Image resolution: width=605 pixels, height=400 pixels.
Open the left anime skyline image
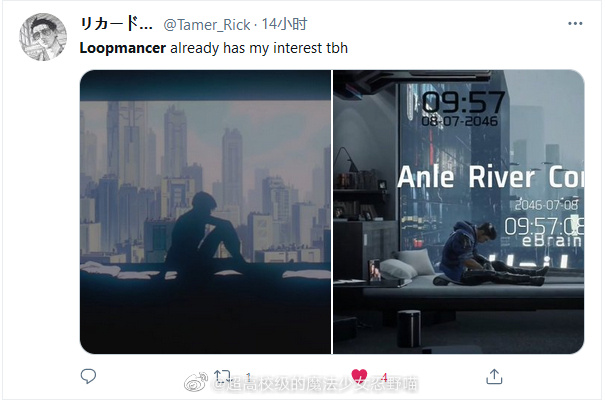(205, 212)
